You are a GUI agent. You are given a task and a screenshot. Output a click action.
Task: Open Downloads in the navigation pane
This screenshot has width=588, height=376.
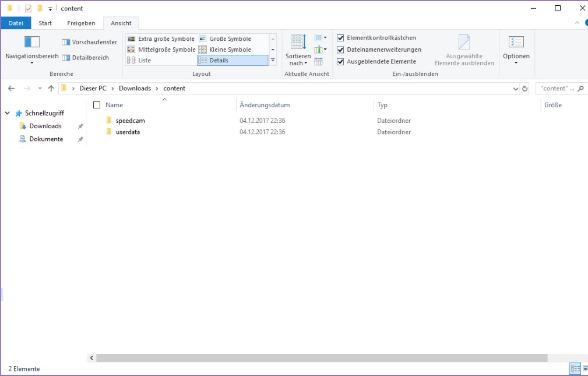tap(45, 126)
